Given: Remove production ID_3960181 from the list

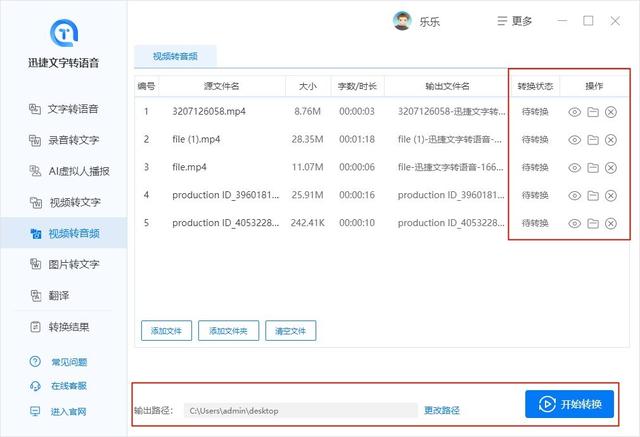Looking at the screenshot, I should pyautogui.click(x=611, y=196).
